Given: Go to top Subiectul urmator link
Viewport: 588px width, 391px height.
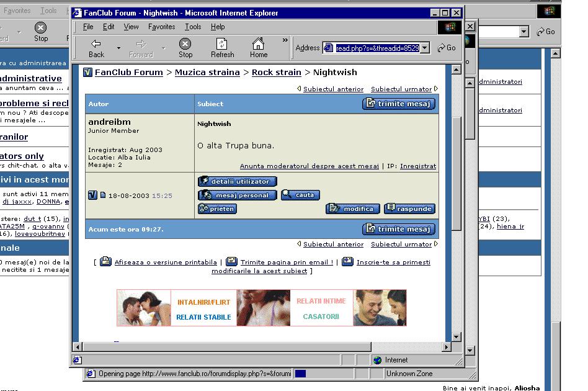Looking at the screenshot, I should tap(401, 89).
